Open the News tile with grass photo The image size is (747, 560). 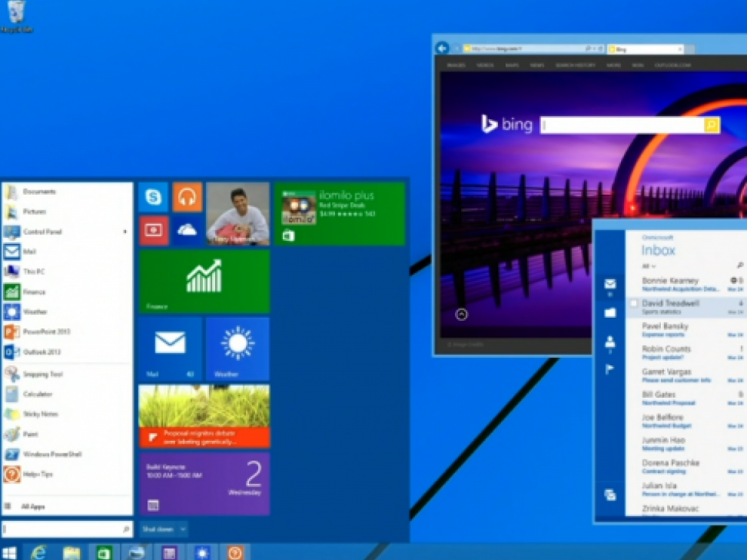204,416
